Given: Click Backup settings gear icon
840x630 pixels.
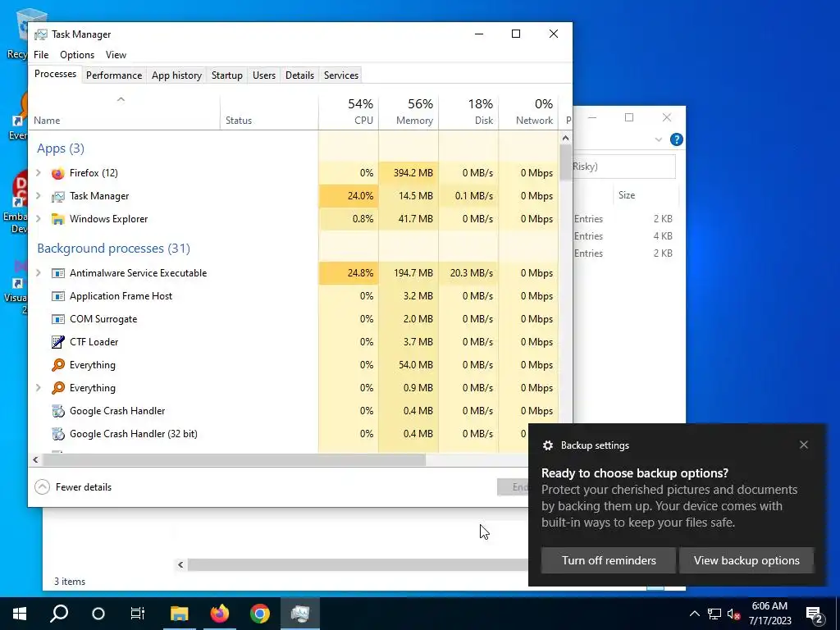Looking at the screenshot, I should (547, 445).
